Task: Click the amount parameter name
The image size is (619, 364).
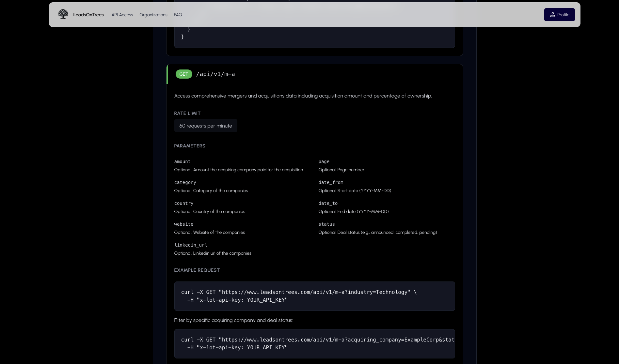Action: click(x=182, y=161)
